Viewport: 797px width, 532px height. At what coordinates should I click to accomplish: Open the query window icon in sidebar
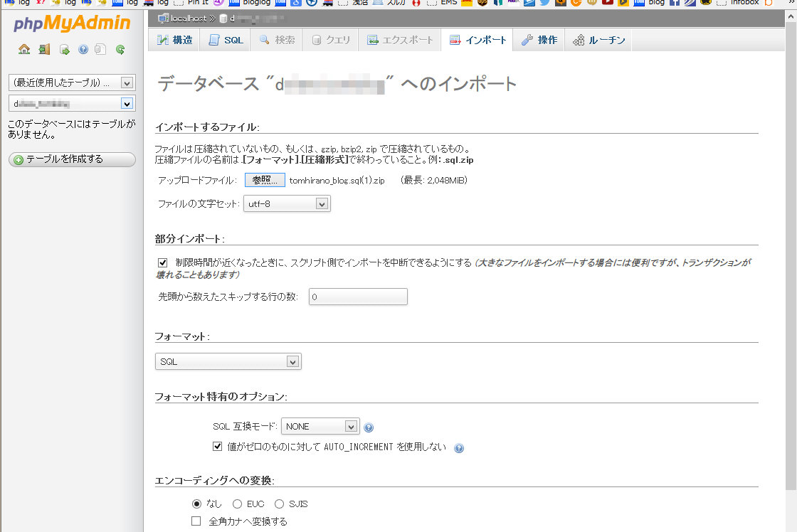coord(64,50)
